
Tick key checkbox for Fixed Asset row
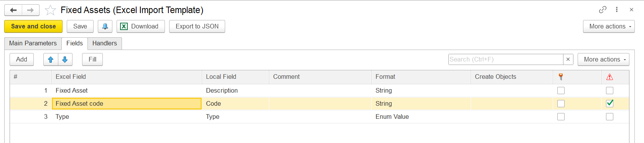click(x=561, y=91)
